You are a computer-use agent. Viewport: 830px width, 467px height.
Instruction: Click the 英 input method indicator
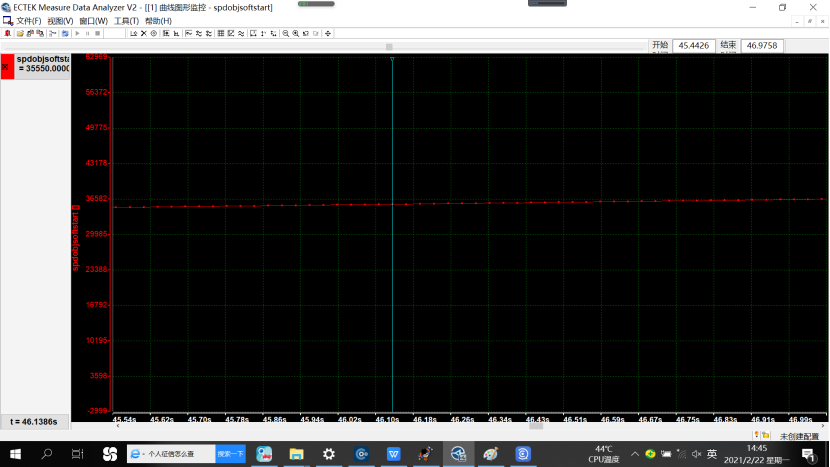712,454
